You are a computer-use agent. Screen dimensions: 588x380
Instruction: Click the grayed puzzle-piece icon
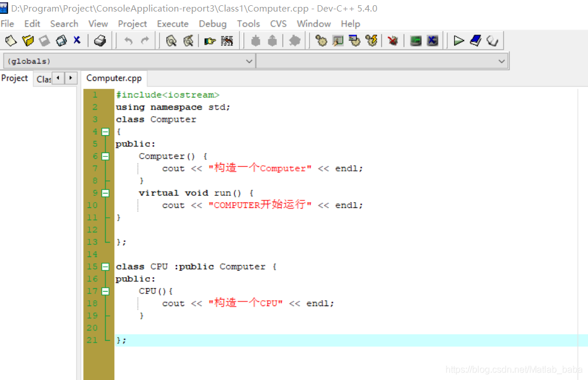295,40
